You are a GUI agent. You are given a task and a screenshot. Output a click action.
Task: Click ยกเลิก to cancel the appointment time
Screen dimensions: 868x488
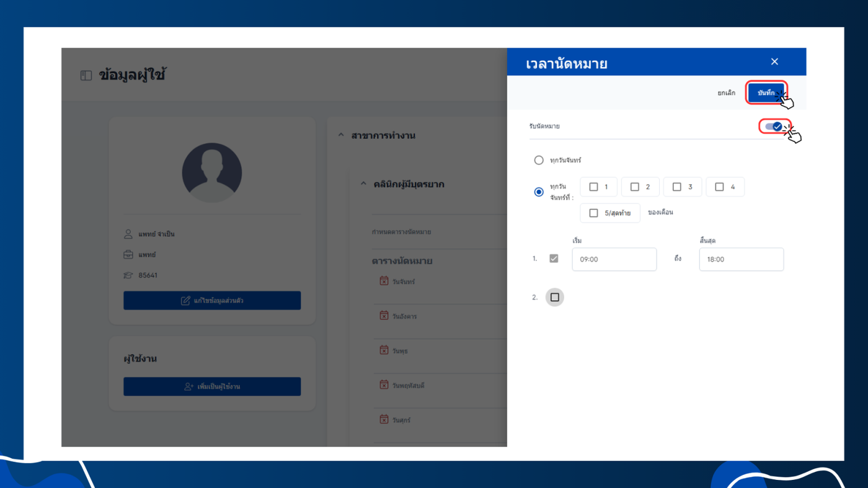click(x=726, y=93)
